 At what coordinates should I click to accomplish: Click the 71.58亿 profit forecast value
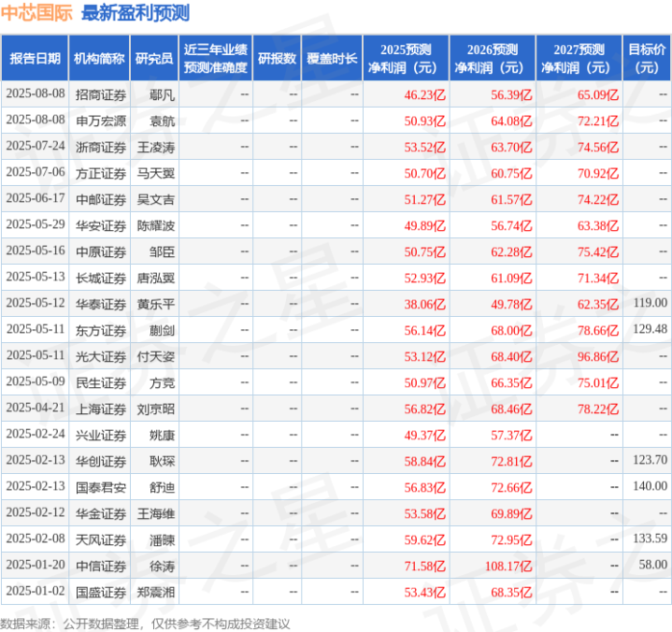[x=424, y=566]
